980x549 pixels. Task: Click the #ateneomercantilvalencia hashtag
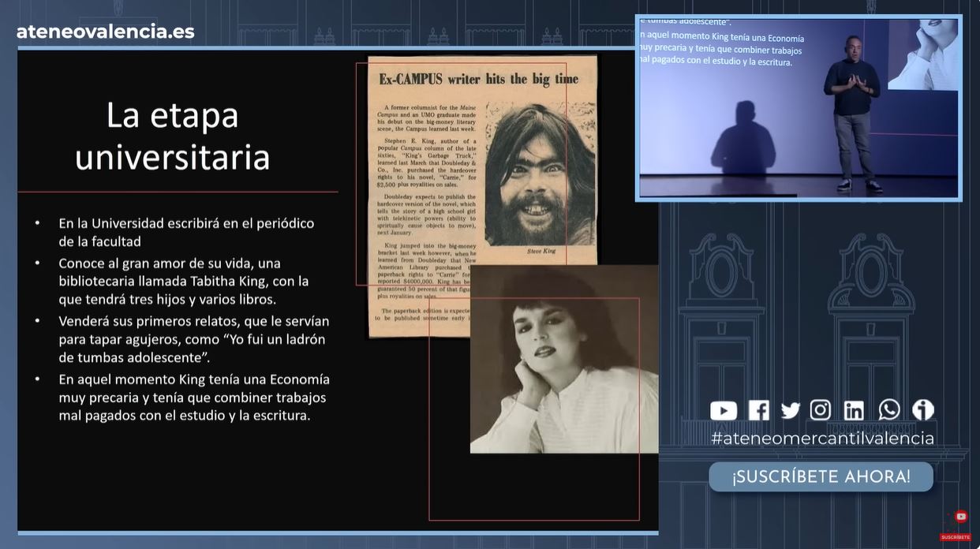(x=822, y=439)
